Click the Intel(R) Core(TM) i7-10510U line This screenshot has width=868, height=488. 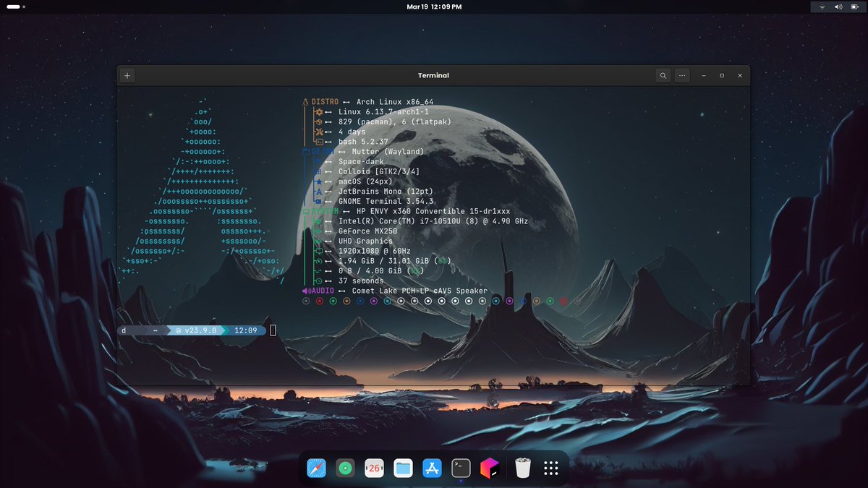433,221
